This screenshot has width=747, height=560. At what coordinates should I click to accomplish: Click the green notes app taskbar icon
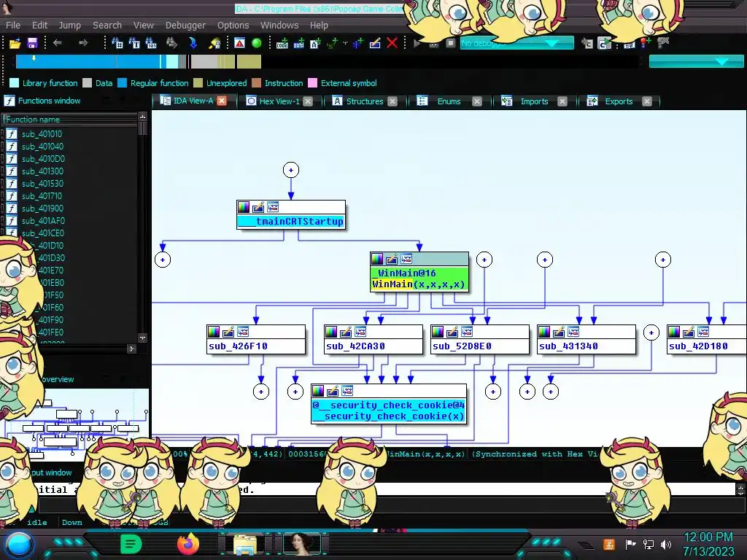coord(131,544)
